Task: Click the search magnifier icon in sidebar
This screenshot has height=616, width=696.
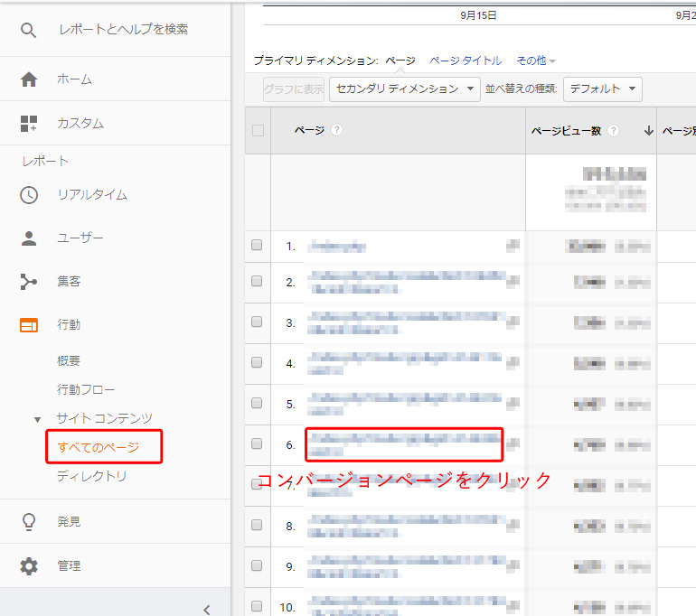Action: pyautogui.click(x=29, y=30)
